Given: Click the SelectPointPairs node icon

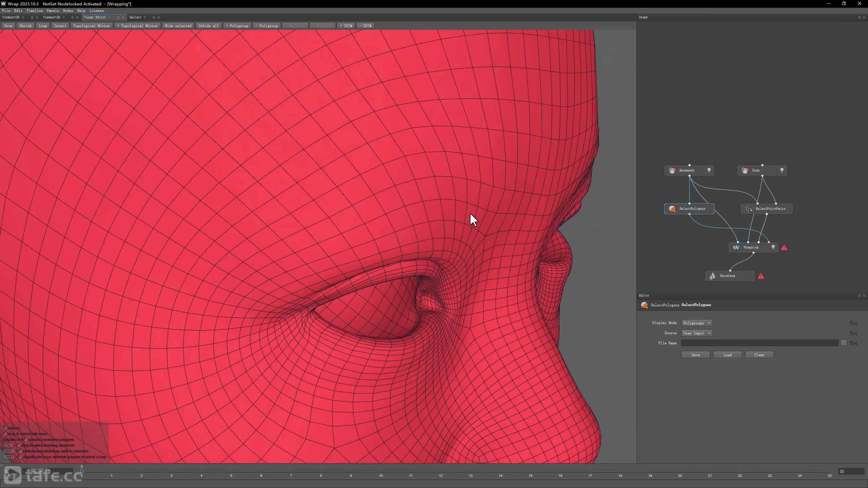Looking at the screenshot, I should [x=749, y=209].
